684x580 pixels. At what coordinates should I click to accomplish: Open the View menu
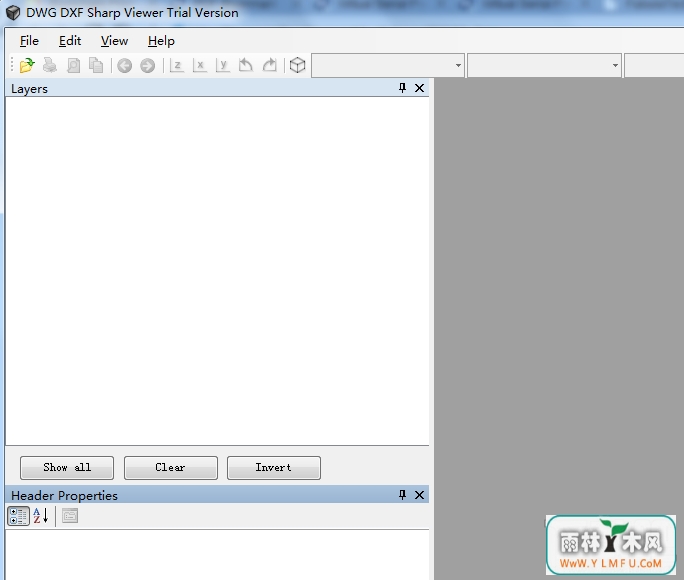coord(114,41)
